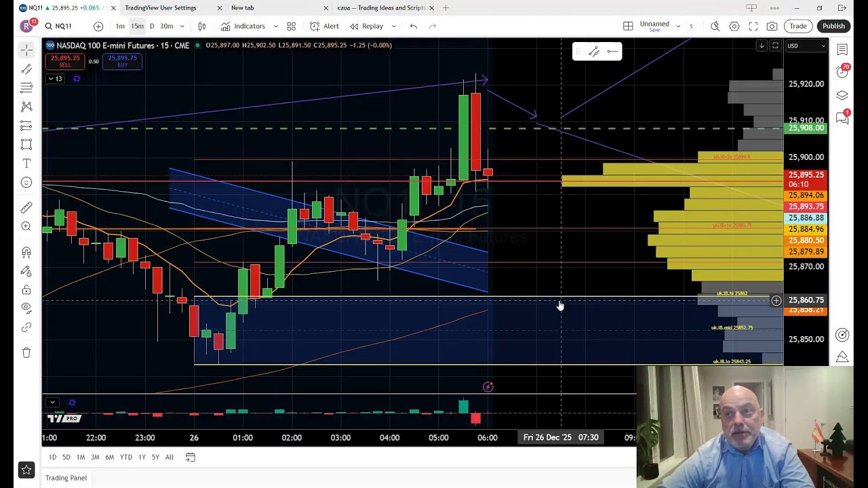
Task: Open the candle chart type selector
Action: [x=202, y=26]
